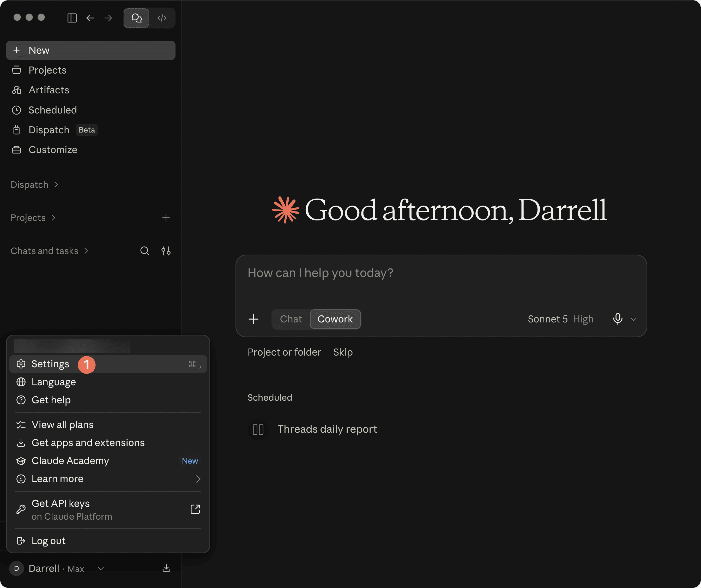
Task: Open Get API keys on Claude Platform
Action: [x=108, y=510]
